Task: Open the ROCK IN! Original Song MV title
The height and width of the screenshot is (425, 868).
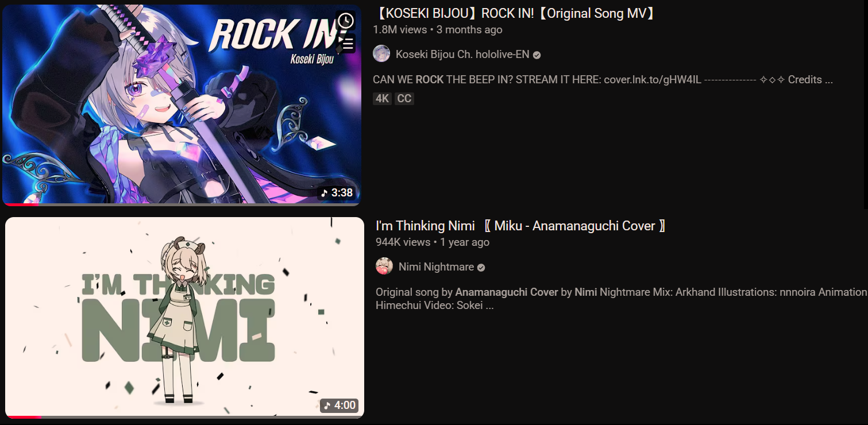Action: click(515, 13)
